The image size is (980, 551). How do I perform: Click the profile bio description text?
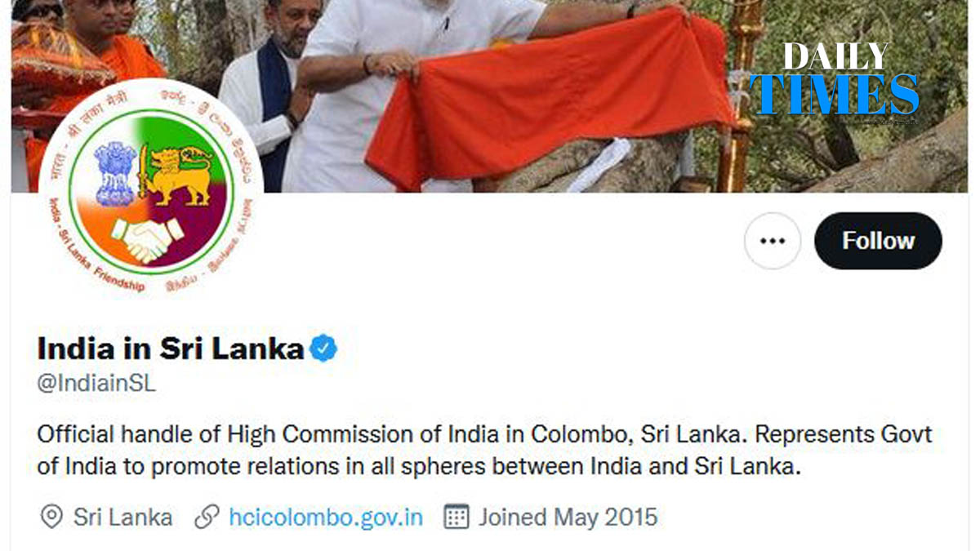[x=485, y=451]
